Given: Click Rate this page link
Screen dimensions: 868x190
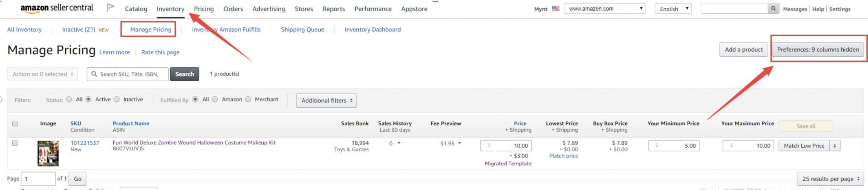Looking at the screenshot, I should [160, 52].
